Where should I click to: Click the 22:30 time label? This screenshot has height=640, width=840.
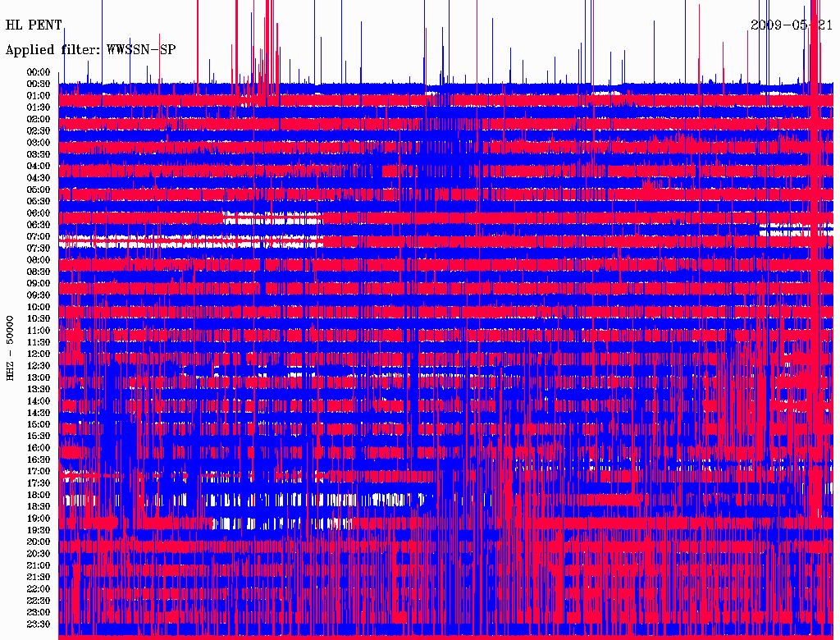point(39,601)
